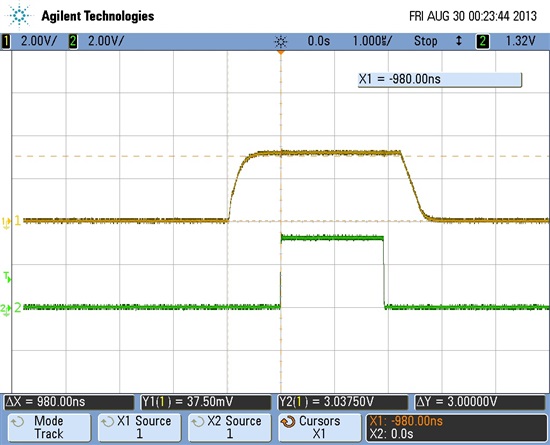Open the X1 Source softkey
The height and width of the screenshot is (445, 550).
pyautogui.click(x=140, y=427)
